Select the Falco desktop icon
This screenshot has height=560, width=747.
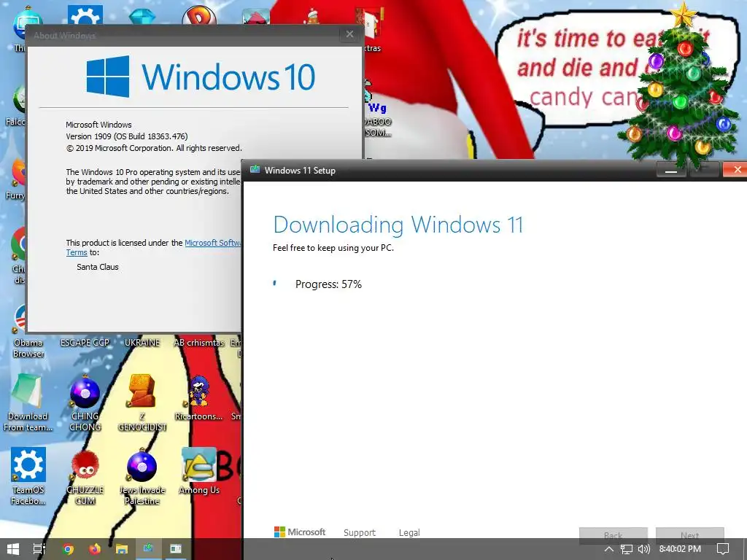coord(16,106)
